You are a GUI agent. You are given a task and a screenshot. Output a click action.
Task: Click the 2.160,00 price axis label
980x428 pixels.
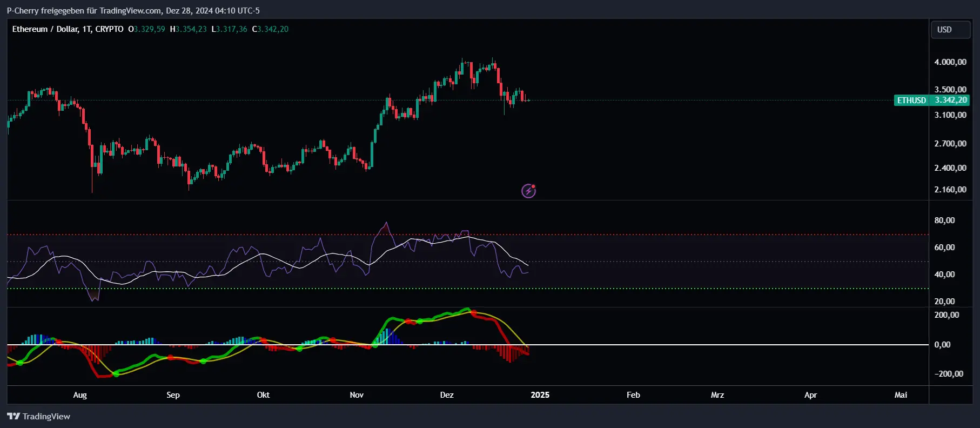950,190
